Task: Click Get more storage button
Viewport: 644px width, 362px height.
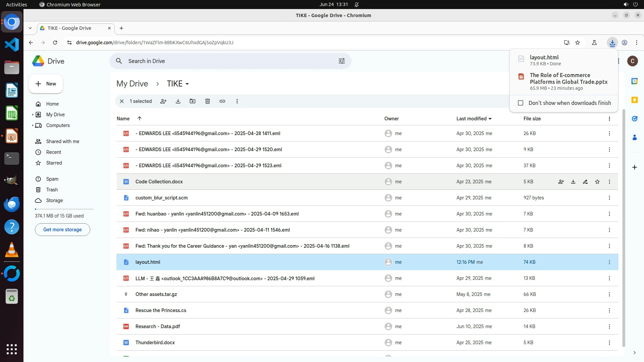Action: [62, 230]
